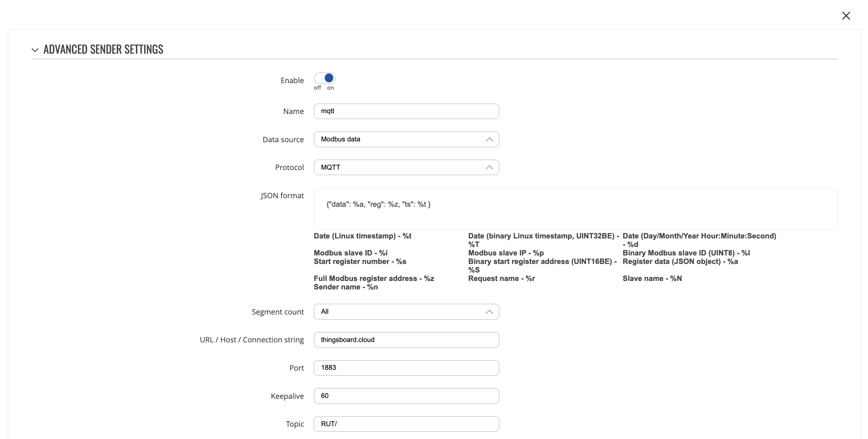Image resolution: width=868 pixels, height=439 pixels.
Task: Open the Data source dropdown
Action: (402, 140)
